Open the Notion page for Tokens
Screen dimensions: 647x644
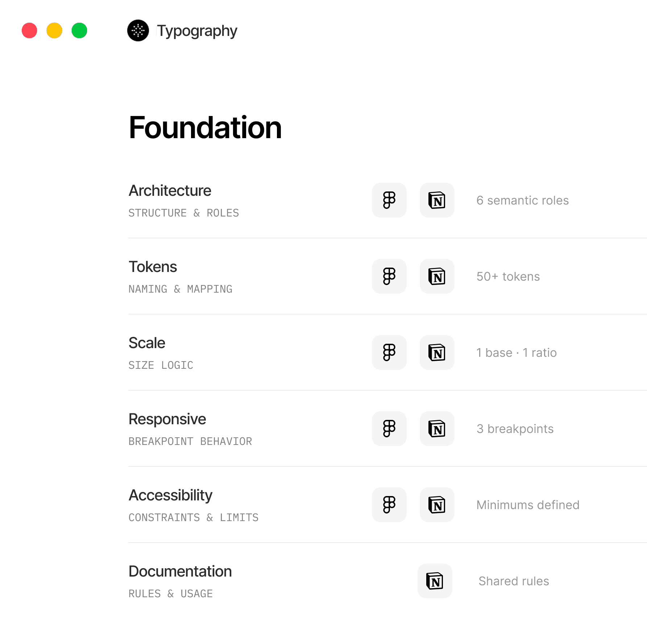[437, 276]
